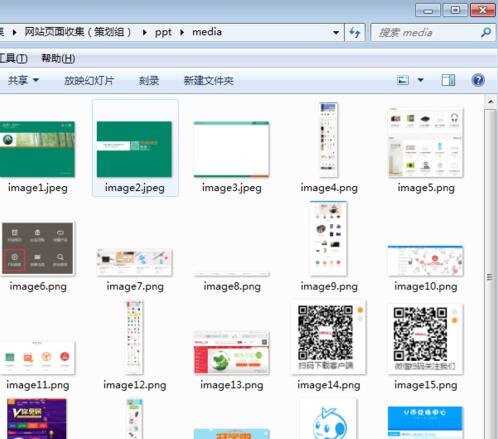Click file name image6.png

point(38,287)
